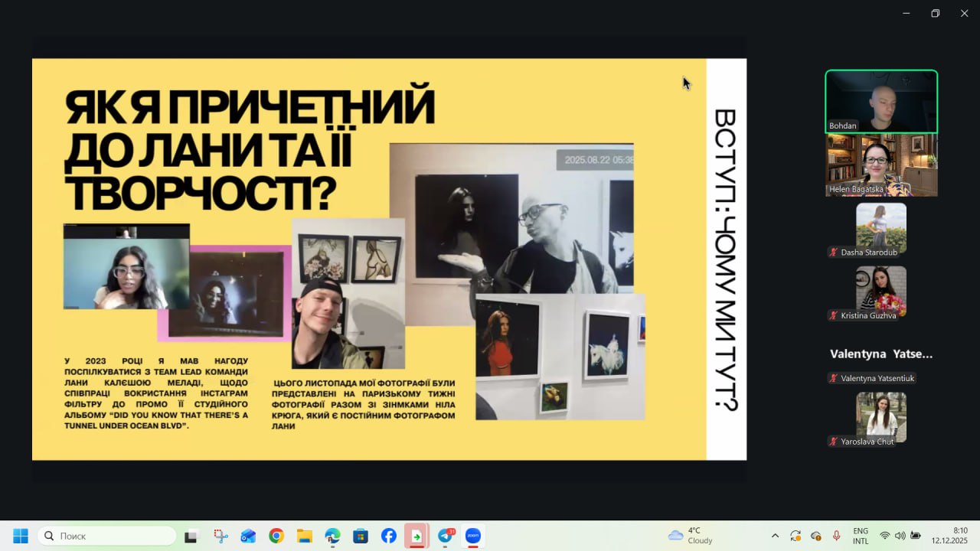Screen dimensions: 980x551
Task: Open Microsoft Edge from the taskbar
Action: [332, 536]
